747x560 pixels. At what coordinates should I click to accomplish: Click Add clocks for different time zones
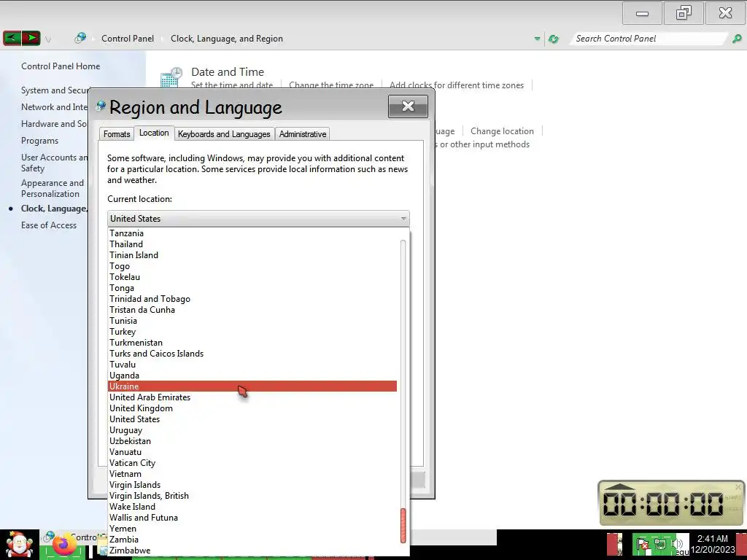457,85
